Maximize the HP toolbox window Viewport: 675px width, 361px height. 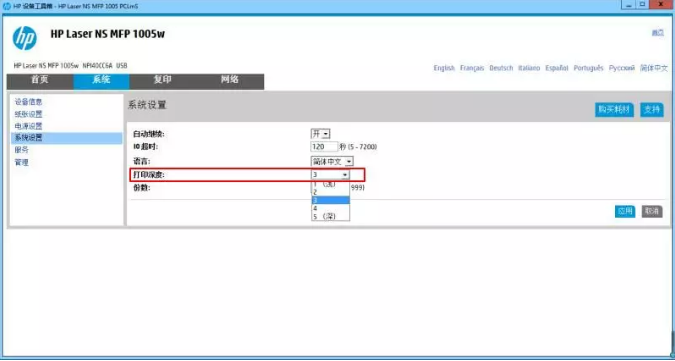[x=642, y=4]
